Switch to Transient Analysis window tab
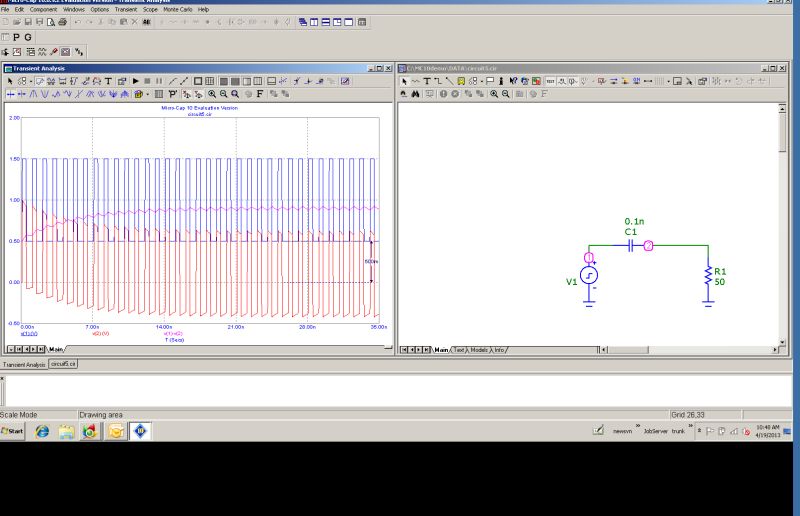 point(24,364)
